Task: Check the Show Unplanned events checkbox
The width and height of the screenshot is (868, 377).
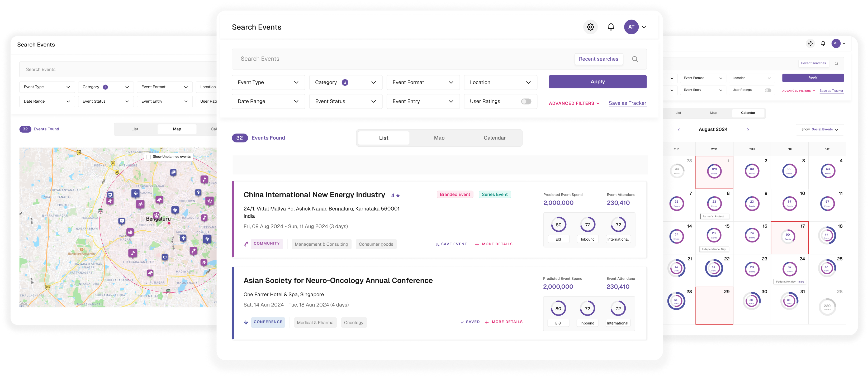Action: click(x=149, y=157)
